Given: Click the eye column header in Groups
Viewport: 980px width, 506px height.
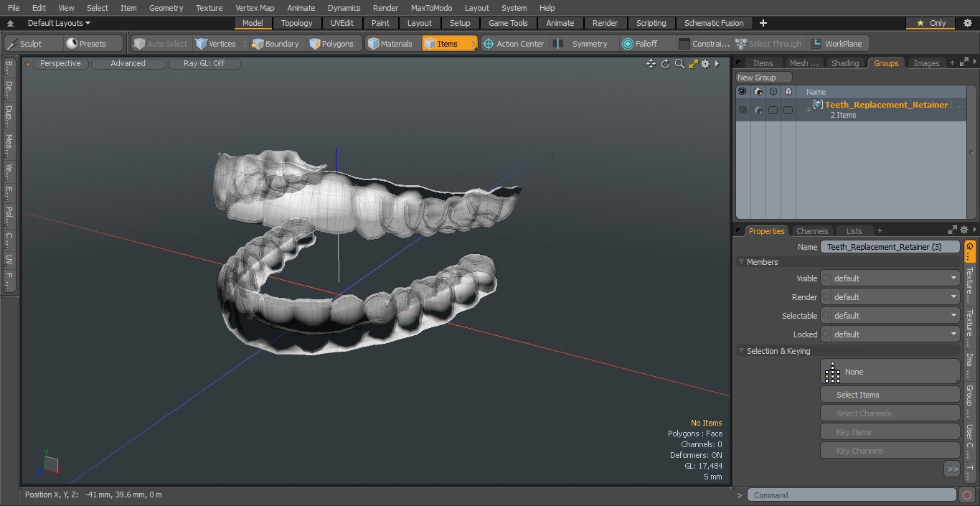Looking at the screenshot, I should pos(743,92).
